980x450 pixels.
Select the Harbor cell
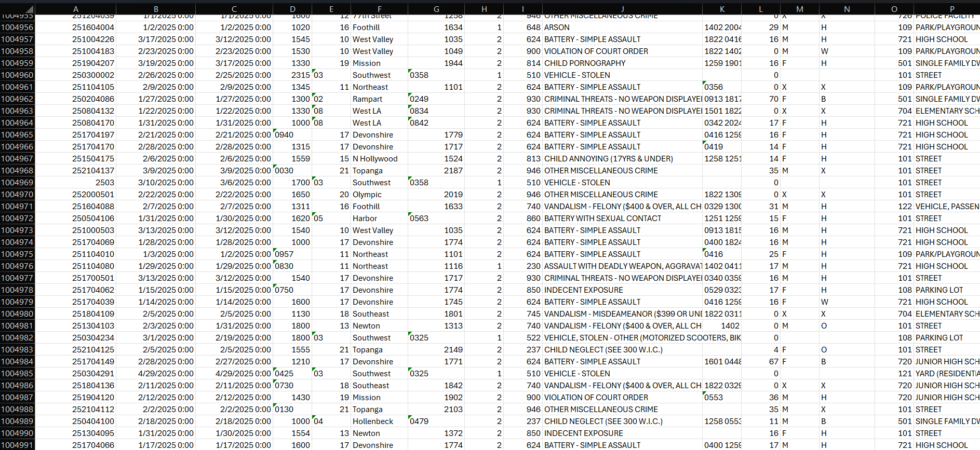coord(365,219)
